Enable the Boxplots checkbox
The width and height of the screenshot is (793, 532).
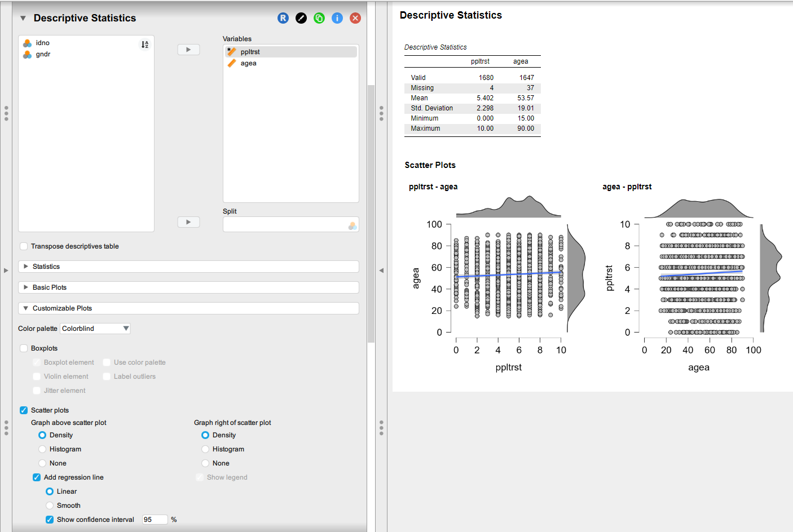(24, 348)
